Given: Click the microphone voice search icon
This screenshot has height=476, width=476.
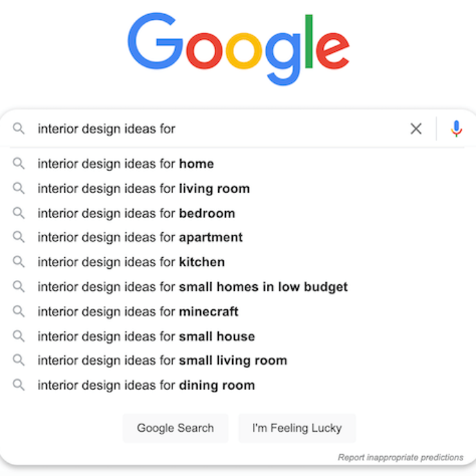Looking at the screenshot, I should pyautogui.click(x=456, y=129).
